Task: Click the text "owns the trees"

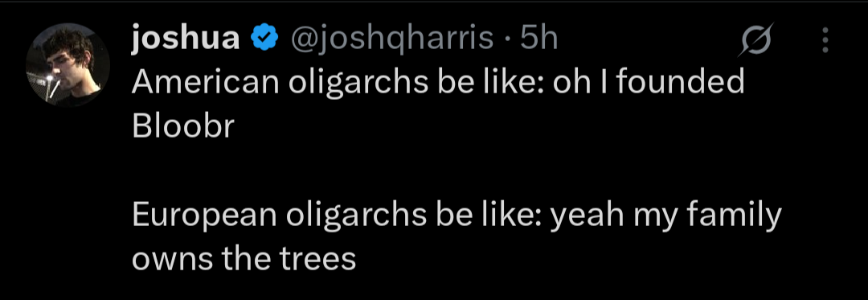Action: pos(244,259)
